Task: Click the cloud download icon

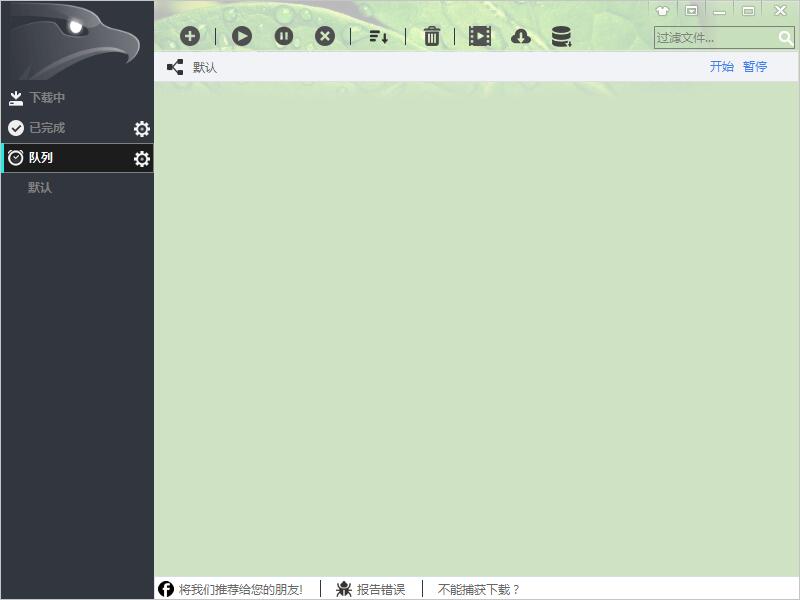Action: [520, 37]
